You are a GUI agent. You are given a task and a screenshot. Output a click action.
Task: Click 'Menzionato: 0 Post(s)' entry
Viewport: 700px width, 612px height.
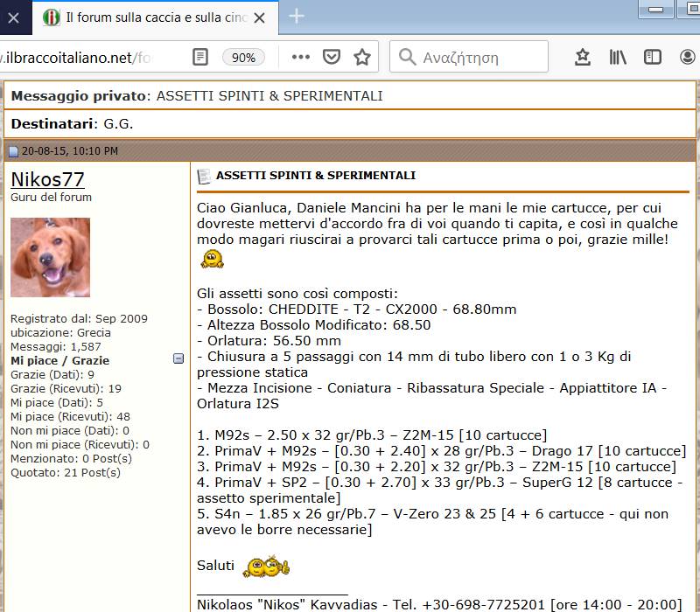point(71,458)
